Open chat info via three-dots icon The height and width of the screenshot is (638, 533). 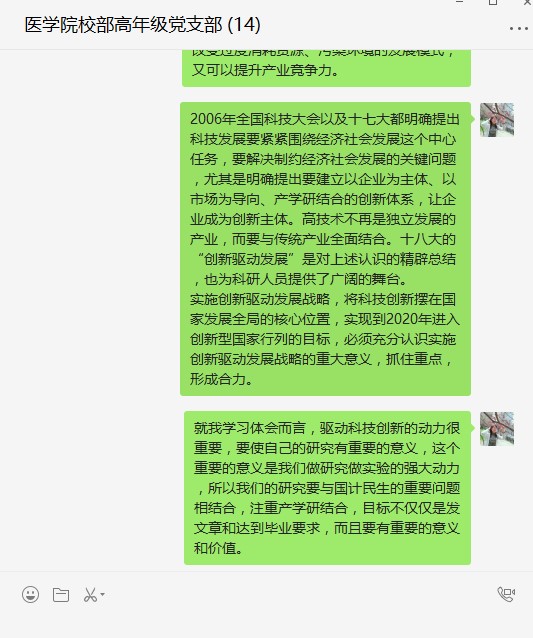(518, 28)
